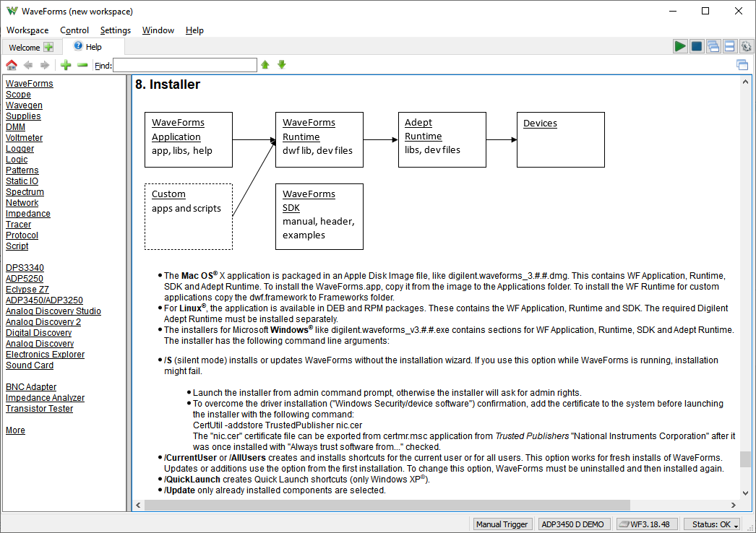This screenshot has width=756, height=533.
Task: Click the Manual Trigger button
Action: [x=502, y=524]
